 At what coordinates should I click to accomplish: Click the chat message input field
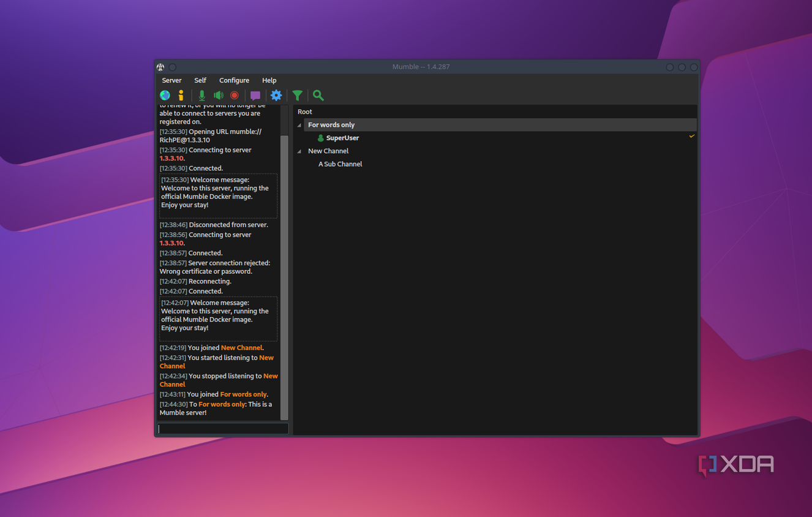point(223,429)
